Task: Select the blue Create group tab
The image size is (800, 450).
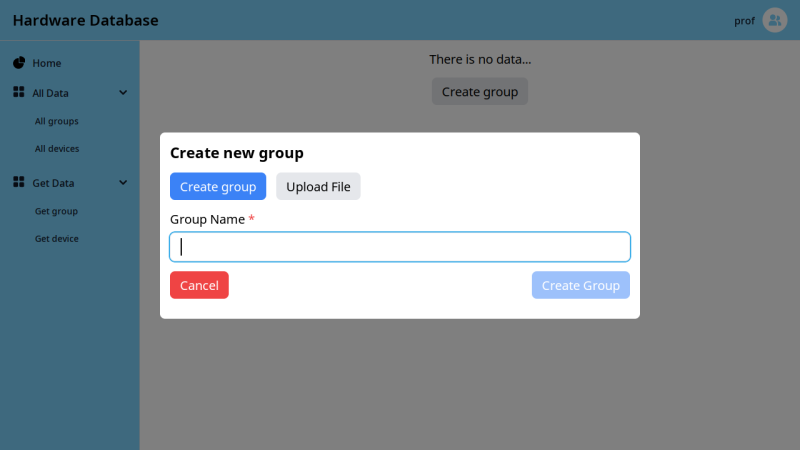Action: click(x=218, y=186)
